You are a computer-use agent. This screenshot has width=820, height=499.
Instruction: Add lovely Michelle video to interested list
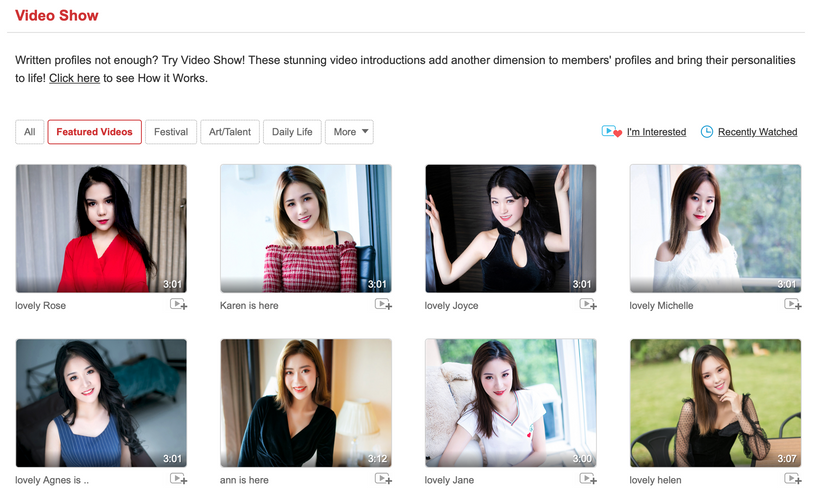792,304
